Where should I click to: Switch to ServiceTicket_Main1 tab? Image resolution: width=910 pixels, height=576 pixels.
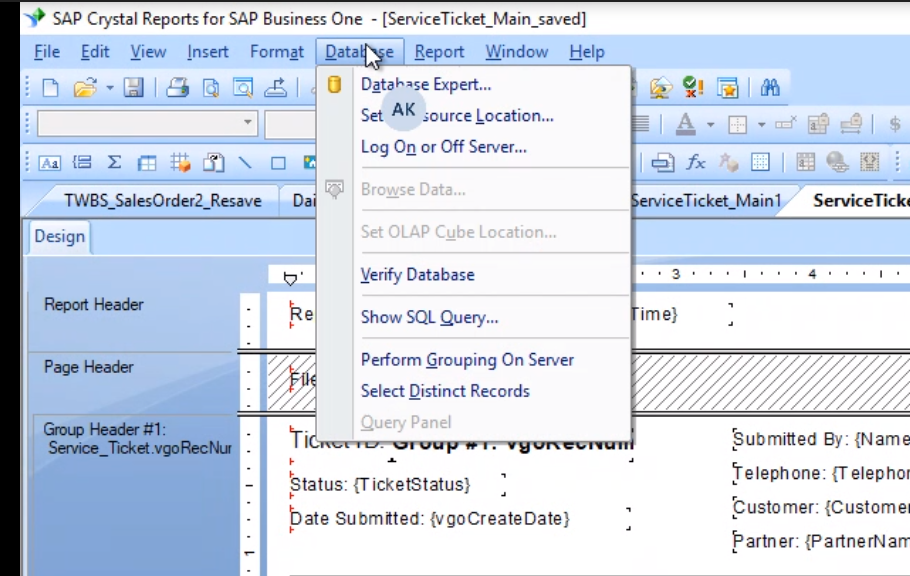[706, 201]
